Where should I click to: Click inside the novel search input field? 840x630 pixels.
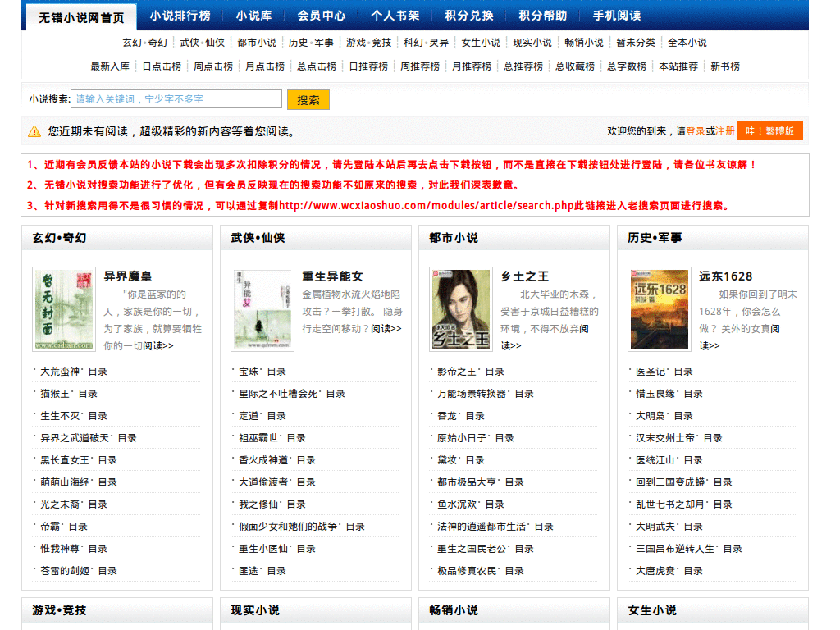pyautogui.click(x=176, y=98)
